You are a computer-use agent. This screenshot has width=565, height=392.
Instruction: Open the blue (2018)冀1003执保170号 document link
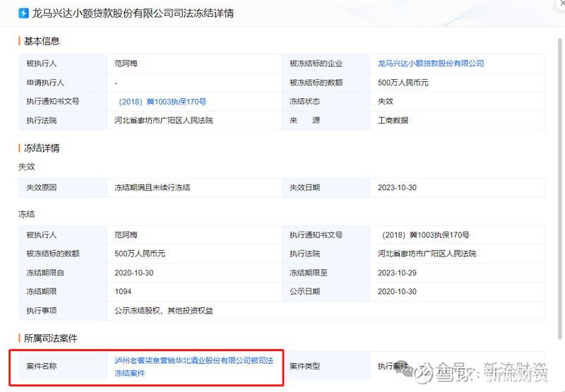162,102
